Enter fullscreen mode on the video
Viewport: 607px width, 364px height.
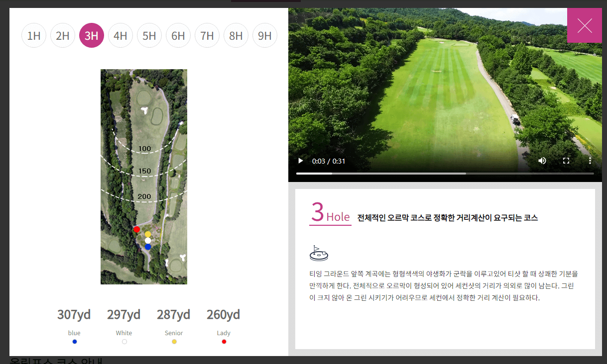[x=566, y=161]
